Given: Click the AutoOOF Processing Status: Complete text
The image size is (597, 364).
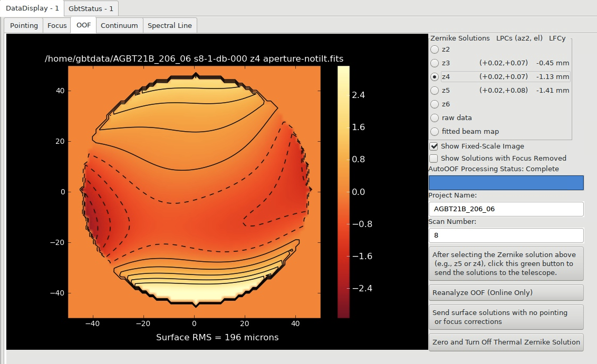Looking at the screenshot, I should [494, 169].
